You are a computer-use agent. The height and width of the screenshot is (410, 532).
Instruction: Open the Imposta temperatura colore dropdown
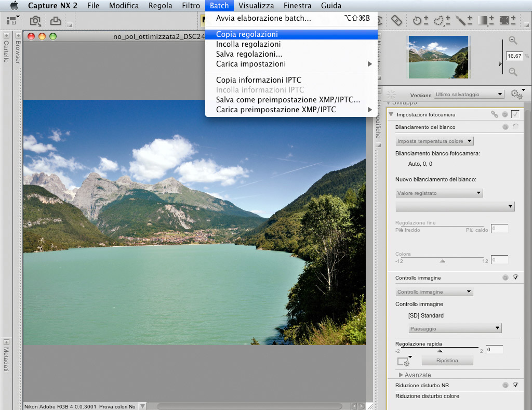[x=434, y=141]
